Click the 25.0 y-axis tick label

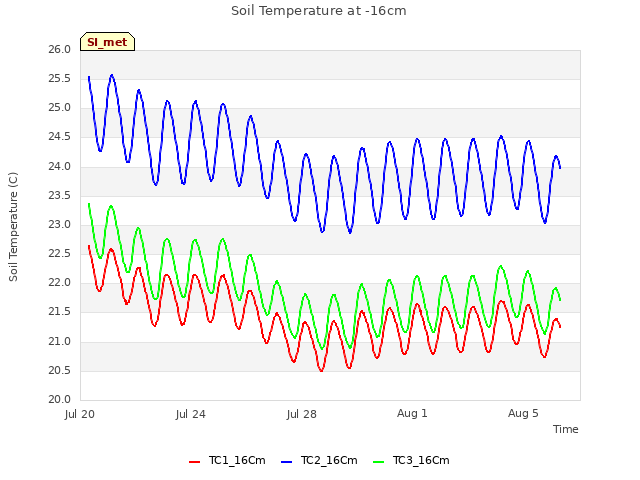(60, 108)
